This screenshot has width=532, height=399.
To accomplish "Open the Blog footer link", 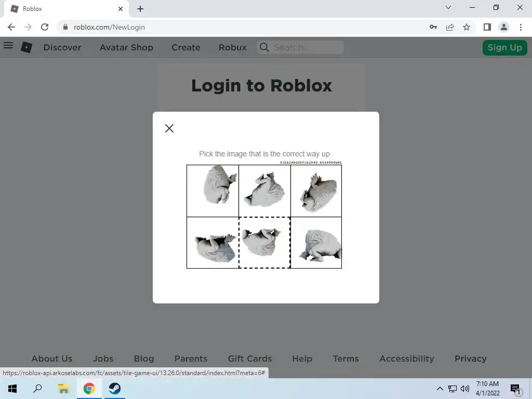I will pos(144,358).
